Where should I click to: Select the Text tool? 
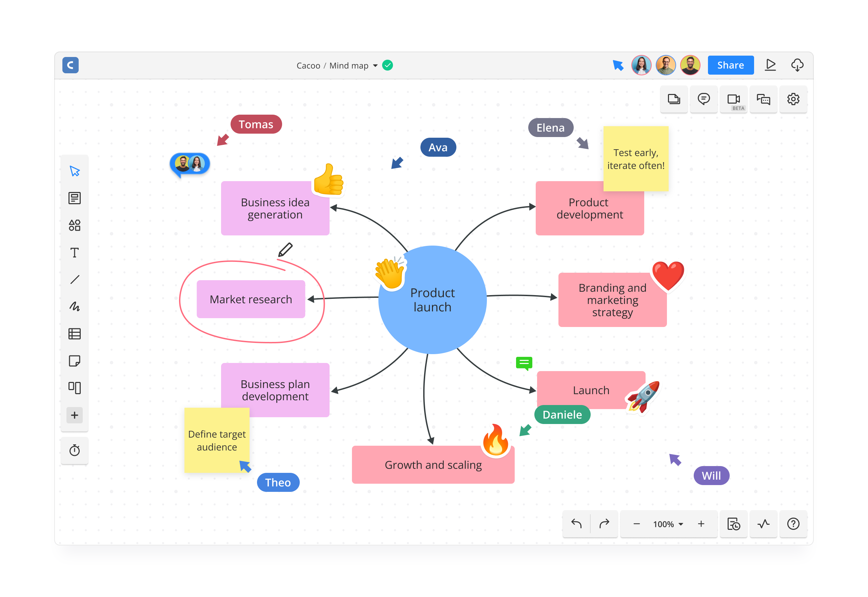74,252
